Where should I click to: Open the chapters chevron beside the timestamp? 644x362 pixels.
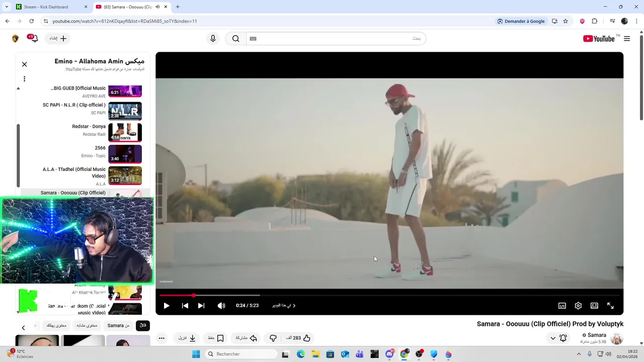coord(294,306)
